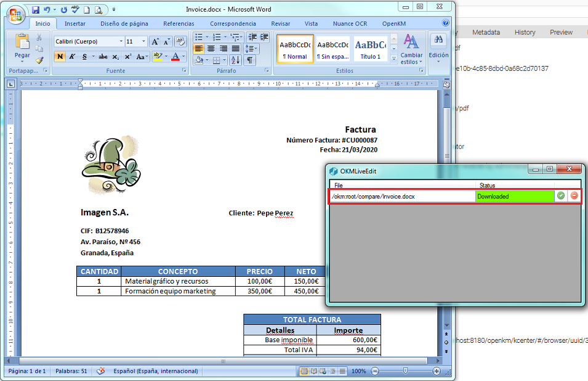Open the History tab in the browser window
The height and width of the screenshot is (381, 588).
pos(525,32)
